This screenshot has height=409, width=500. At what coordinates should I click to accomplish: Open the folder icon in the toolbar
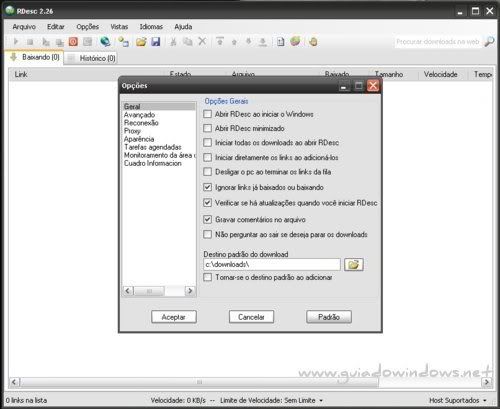click(x=141, y=42)
